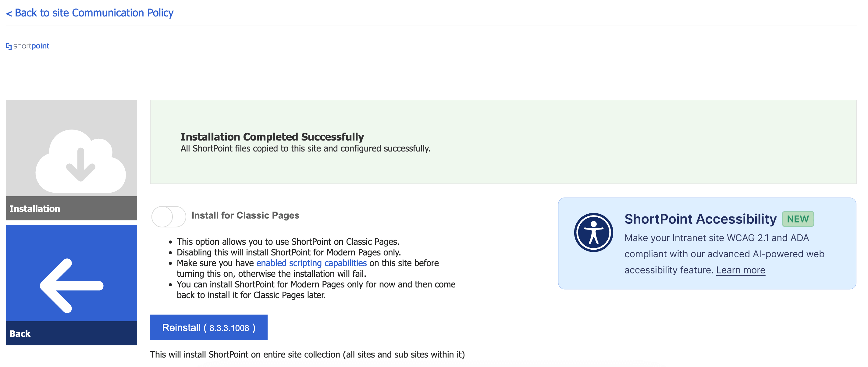The width and height of the screenshot is (868, 367).
Task: Select text All ShortPoint files copied message
Action: tap(305, 148)
